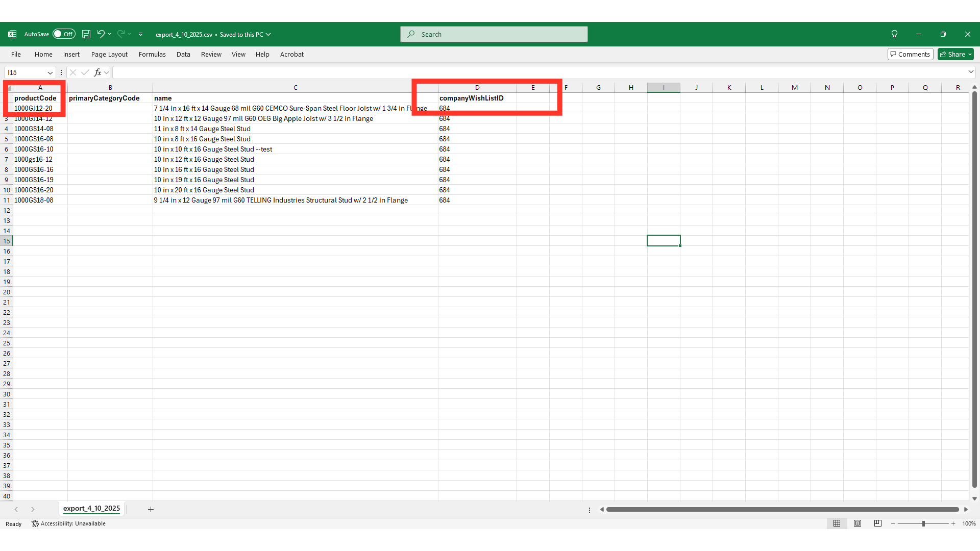This screenshot has width=980, height=551.
Task: Expand the formula bar chevron
Action: [x=970, y=72]
